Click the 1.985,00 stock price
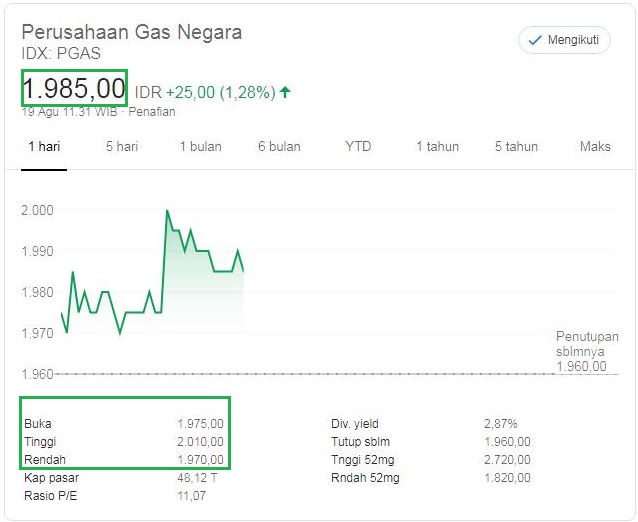 [x=74, y=88]
